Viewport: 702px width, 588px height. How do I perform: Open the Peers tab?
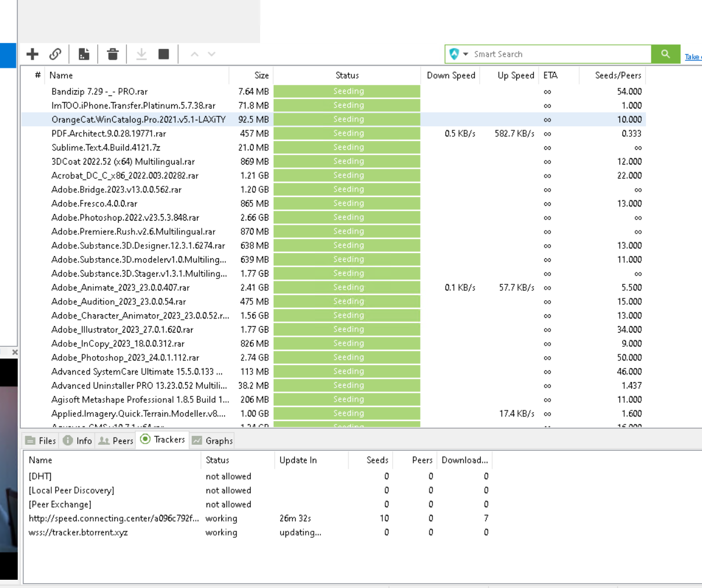116,441
